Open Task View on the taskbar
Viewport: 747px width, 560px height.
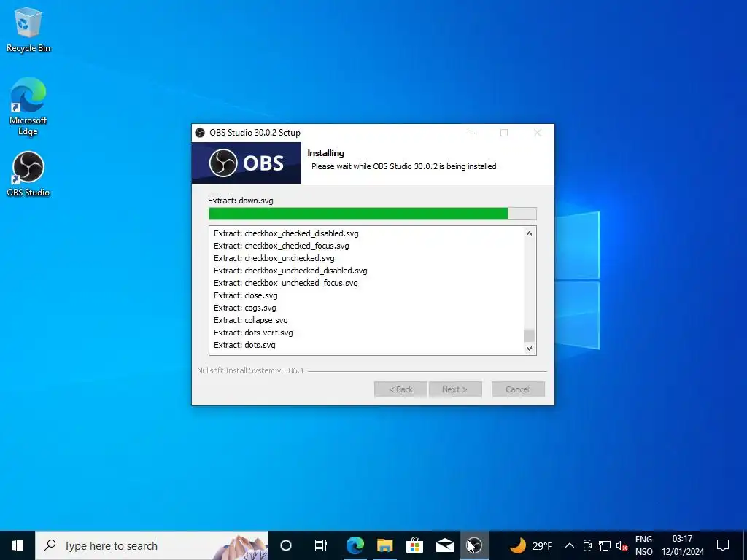coord(321,545)
